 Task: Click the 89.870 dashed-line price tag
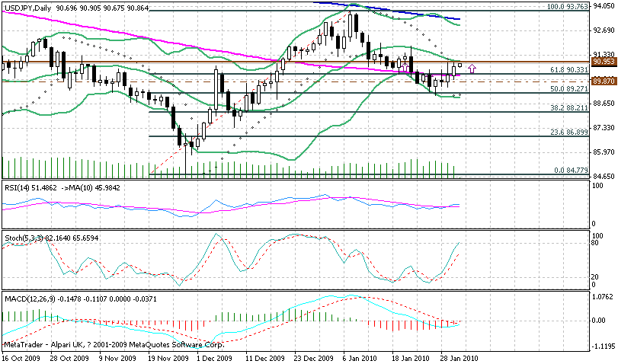pos(604,81)
